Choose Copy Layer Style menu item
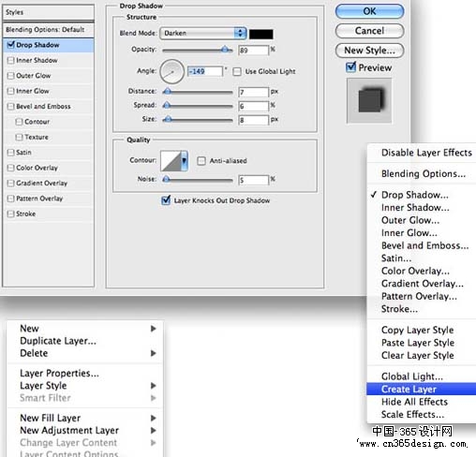476x457 pixels. [417, 330]
